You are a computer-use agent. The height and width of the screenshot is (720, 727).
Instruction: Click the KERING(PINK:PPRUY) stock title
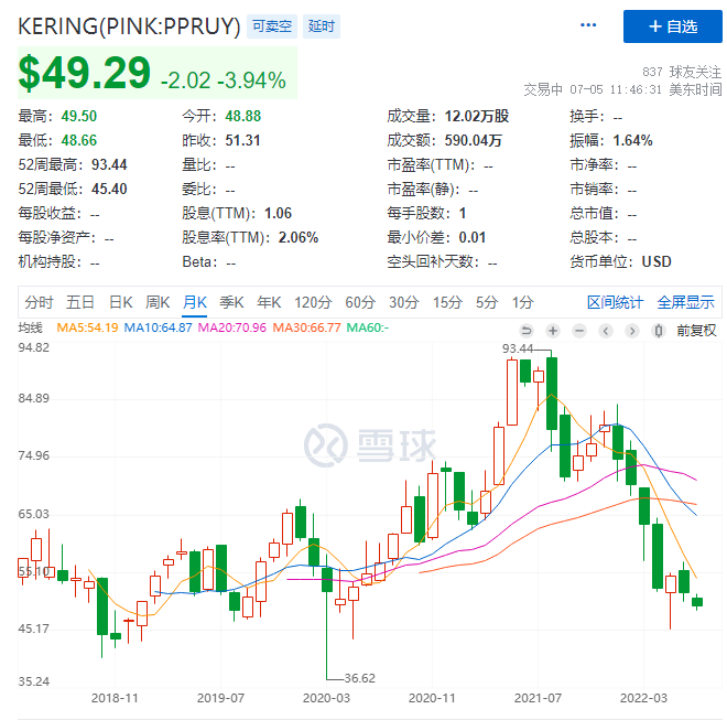[129, 26]
